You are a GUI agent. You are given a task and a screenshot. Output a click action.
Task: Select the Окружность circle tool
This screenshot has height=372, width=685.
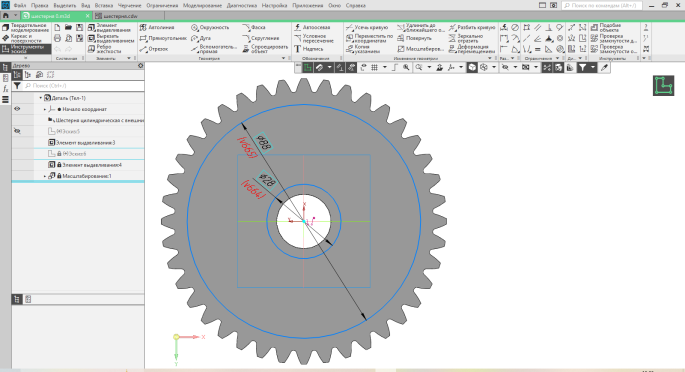(x=210, y=28)
